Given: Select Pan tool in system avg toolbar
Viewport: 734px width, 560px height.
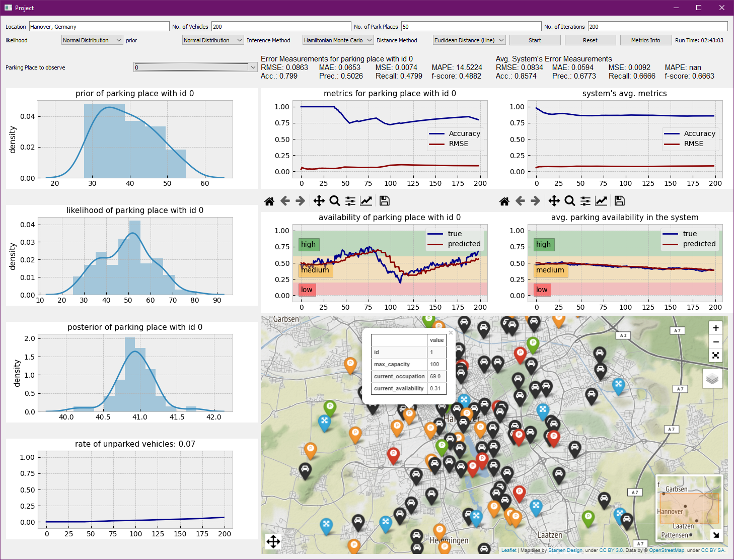Looking at the screenshot, I should click(554, 201).
